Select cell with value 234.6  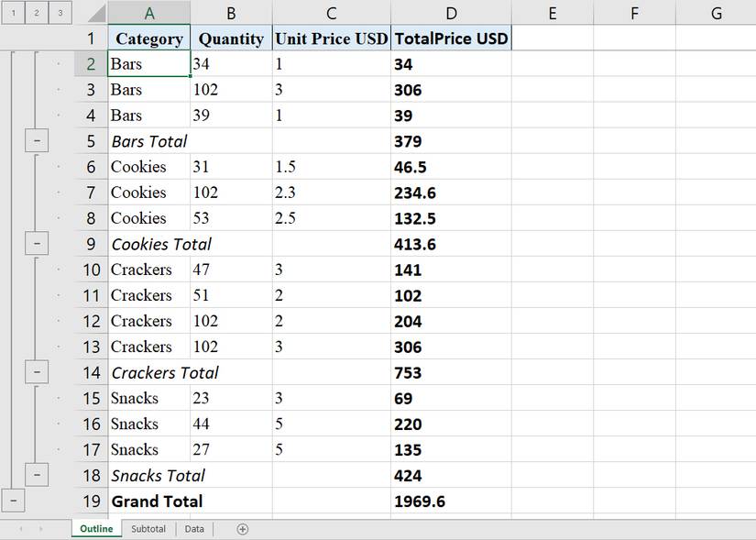click(451, 192)
